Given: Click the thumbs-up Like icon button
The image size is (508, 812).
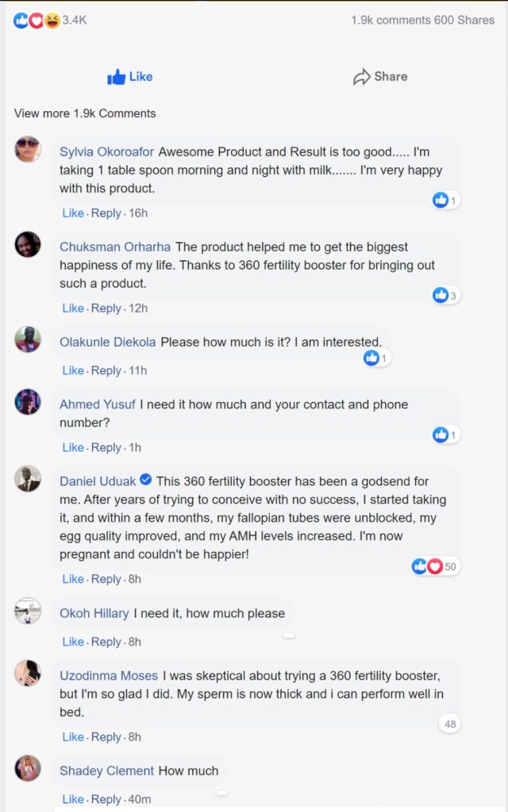Looking at the screenshot, I should pyautogui.click(x=117, y=77).
